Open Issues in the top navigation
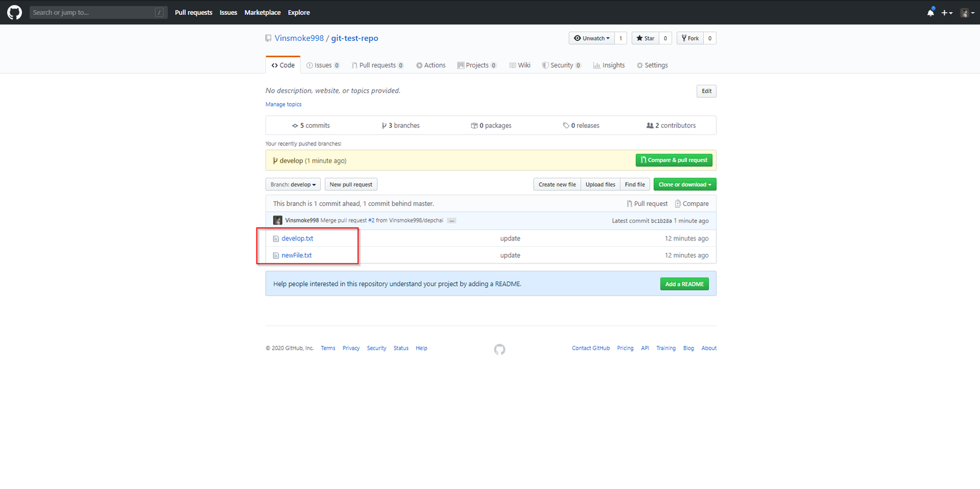 coord(228,12)
